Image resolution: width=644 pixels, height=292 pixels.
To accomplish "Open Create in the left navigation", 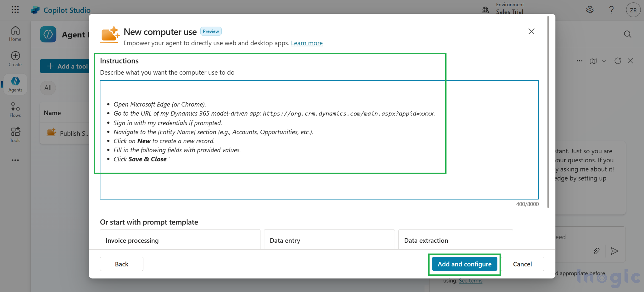I will [15, 59].
